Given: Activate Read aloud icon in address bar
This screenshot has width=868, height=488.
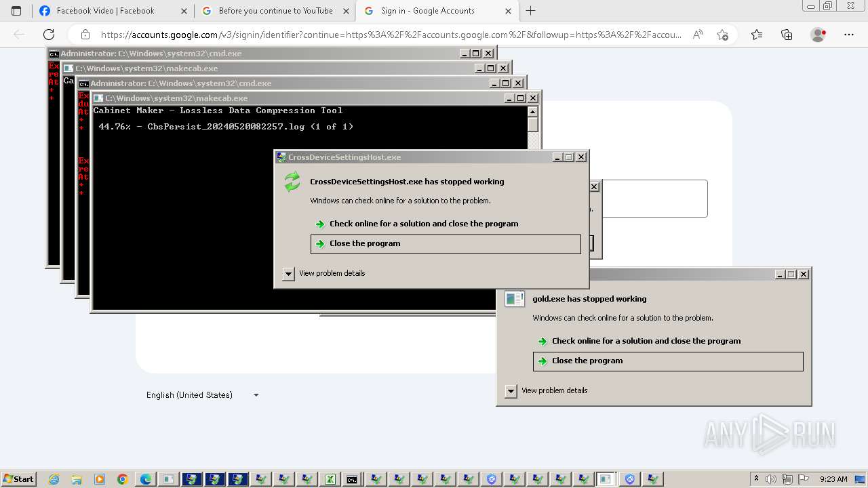Looking at the screenshot, I should (x=698, y=35).
